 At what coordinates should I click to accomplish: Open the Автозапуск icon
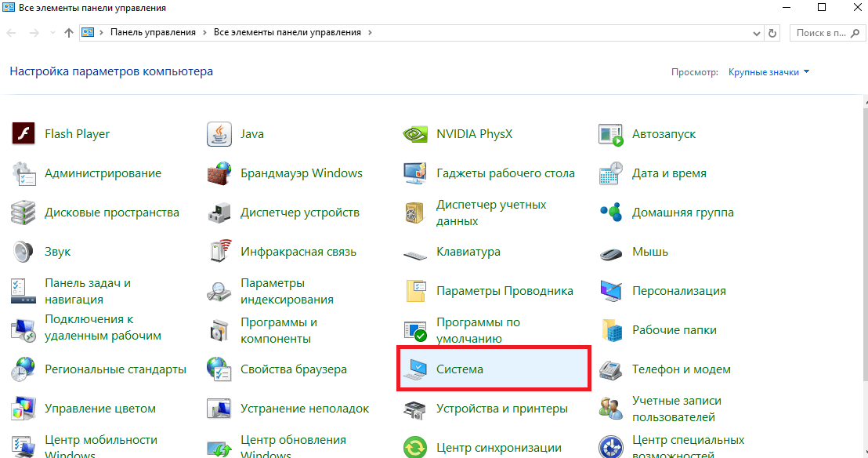[611, 134]
